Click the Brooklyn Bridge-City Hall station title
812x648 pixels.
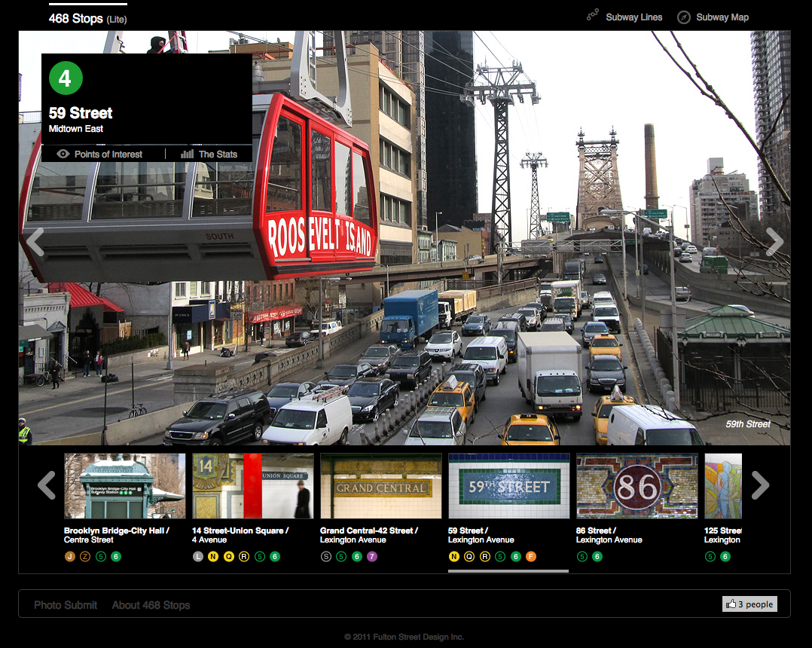(117, 535)
